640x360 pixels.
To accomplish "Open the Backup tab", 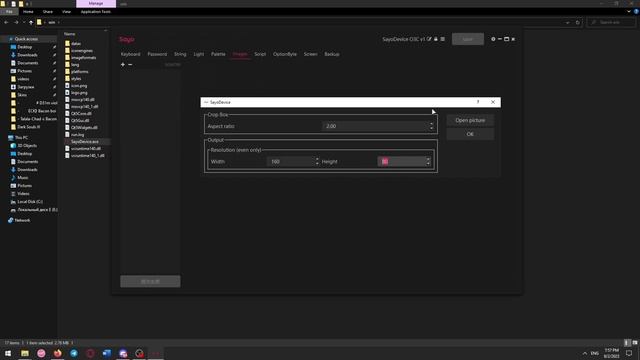I will 331,54.
